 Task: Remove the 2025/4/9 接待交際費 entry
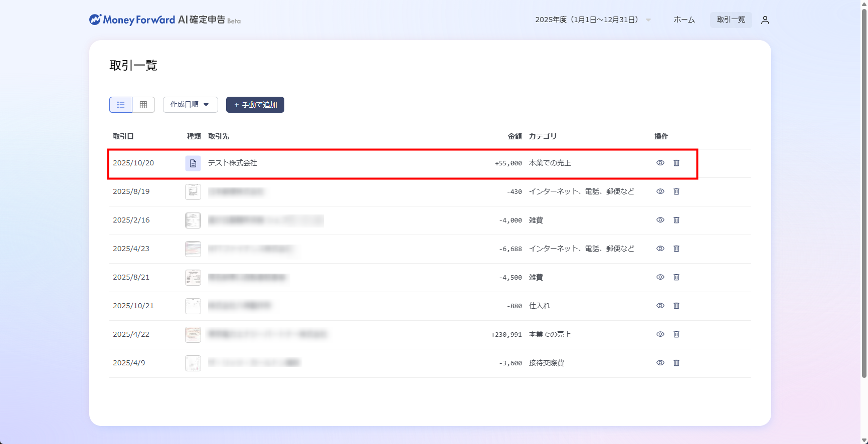tap(676, 363)
